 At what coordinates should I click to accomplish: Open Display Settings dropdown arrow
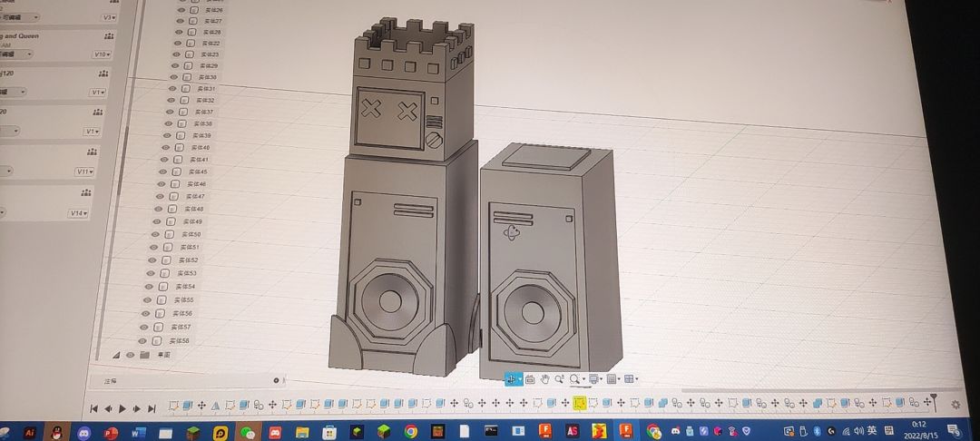point(602,380)
